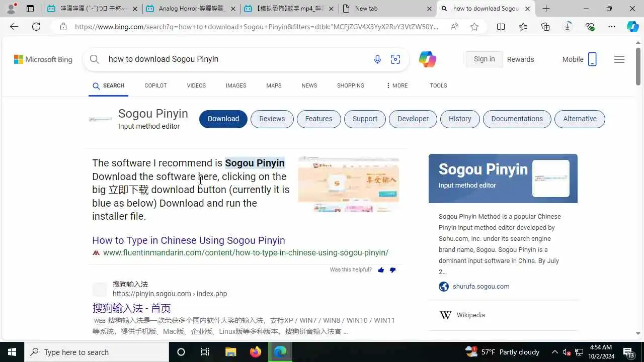Select the History pill button

(460, 119)
